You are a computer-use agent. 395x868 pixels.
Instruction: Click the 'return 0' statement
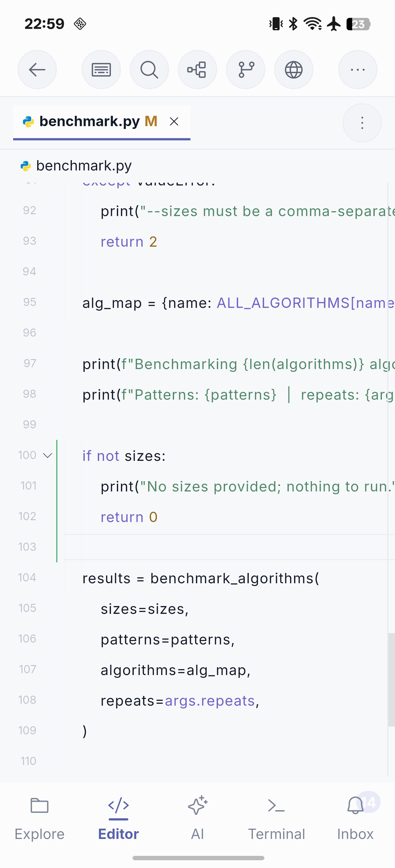click(129, 517)
